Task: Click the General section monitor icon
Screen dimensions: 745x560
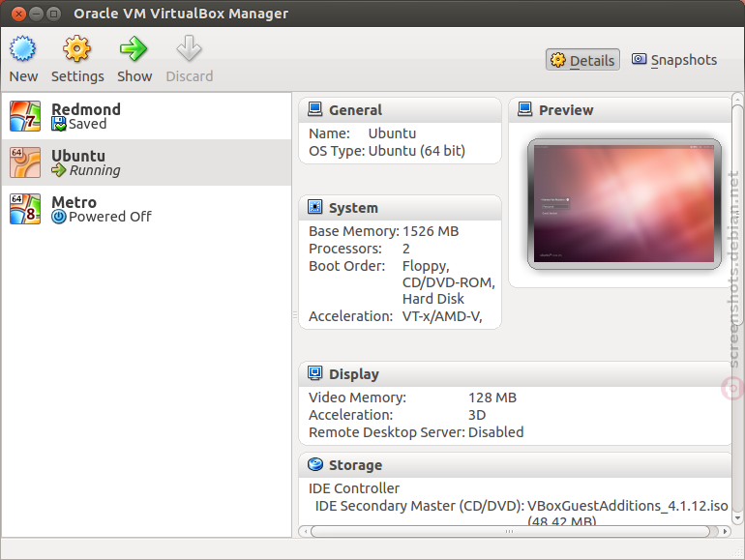Action: (315, 109)
